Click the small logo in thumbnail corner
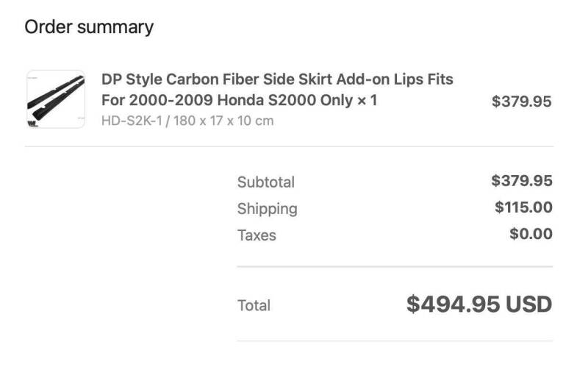 (32, 124)
